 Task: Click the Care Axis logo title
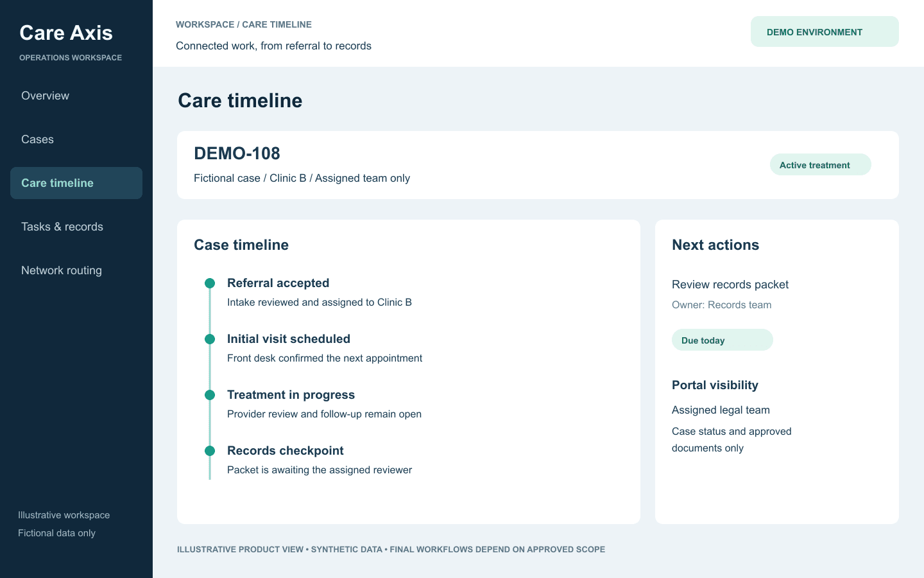66,33
